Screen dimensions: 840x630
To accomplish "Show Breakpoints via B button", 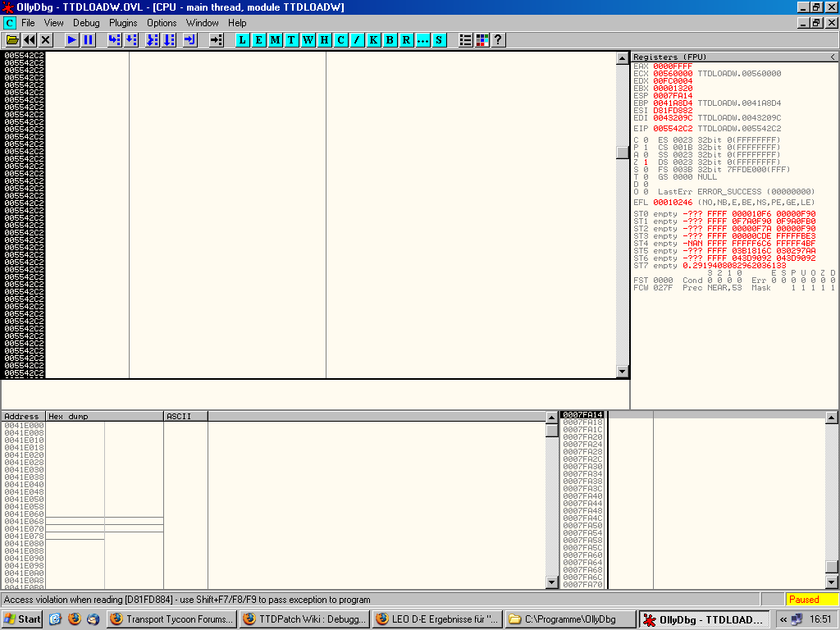I will pos(390,40).
